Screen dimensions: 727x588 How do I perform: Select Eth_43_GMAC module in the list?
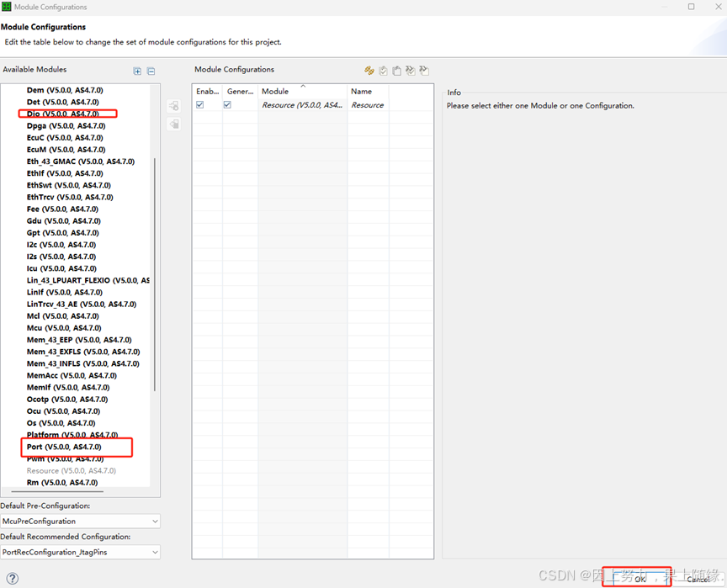(x=81, y=162)
